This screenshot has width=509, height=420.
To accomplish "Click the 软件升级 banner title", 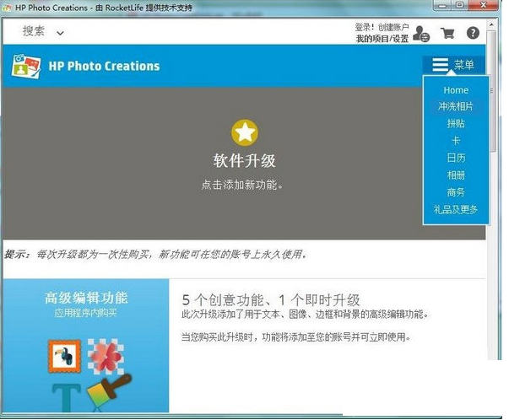I will pyautogui.click(x=245, y=161).
